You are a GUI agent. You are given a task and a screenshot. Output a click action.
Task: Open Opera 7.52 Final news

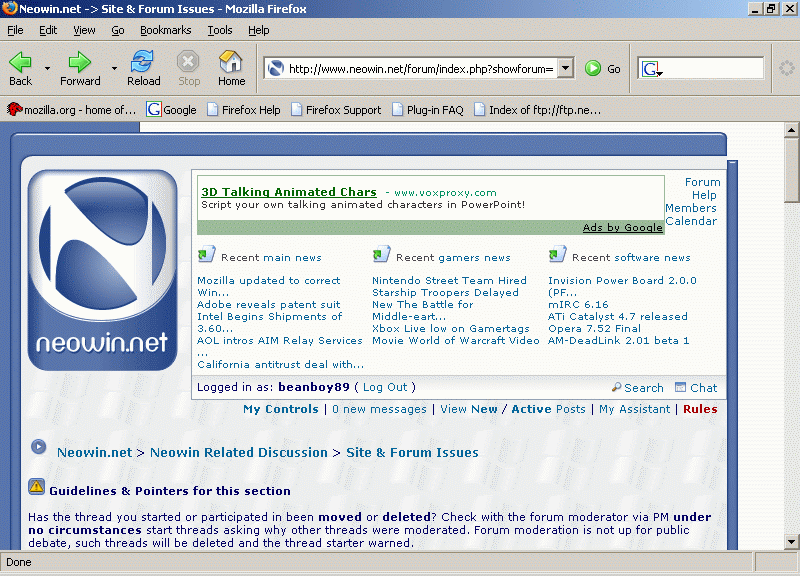tap(594, 329)
